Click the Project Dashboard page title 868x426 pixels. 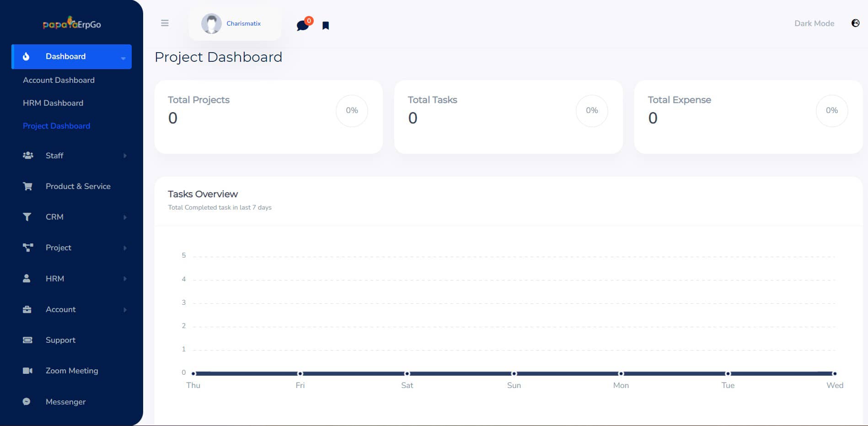tap(219, 57)
